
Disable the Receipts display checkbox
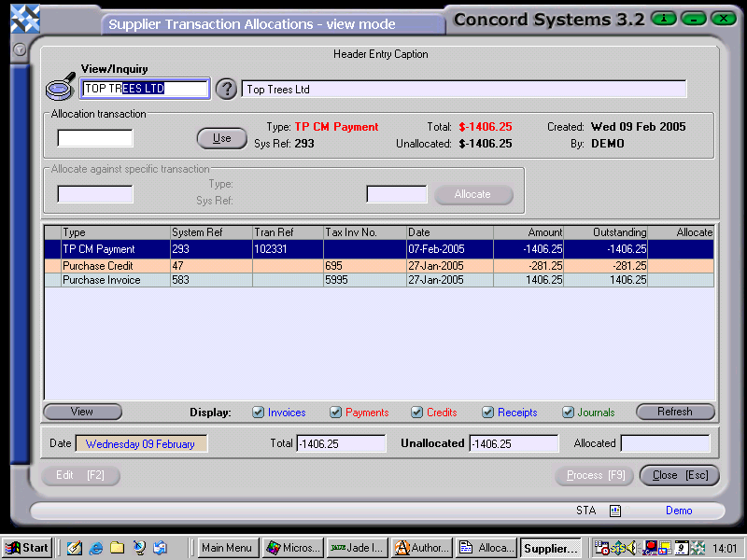pos(487,412)
